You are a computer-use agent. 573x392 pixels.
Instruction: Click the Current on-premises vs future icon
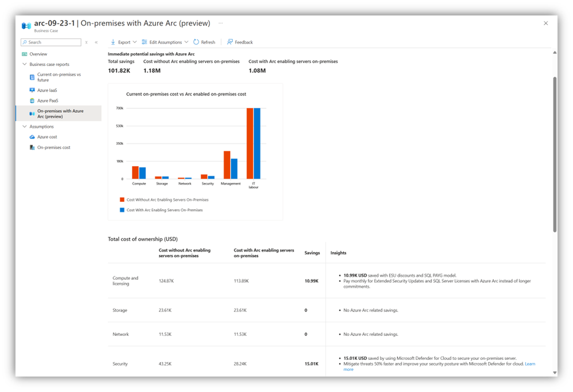coord(32,77)
